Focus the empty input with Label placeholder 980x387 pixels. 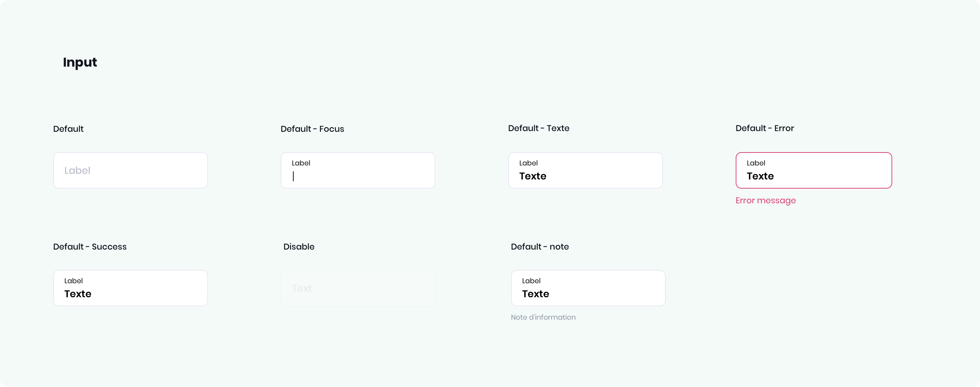point(131,170)
